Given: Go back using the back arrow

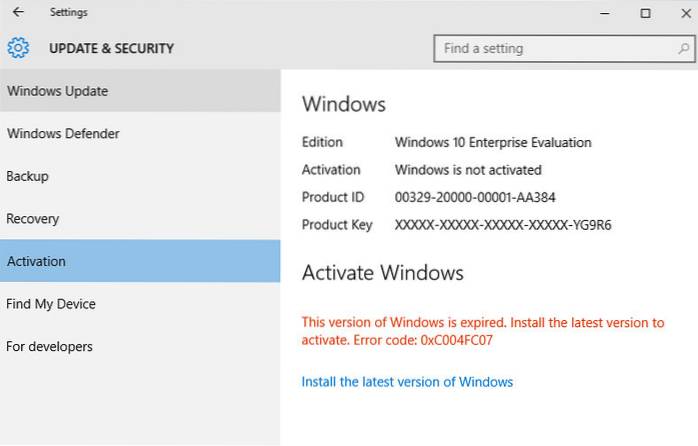Looking at the screenshot, I should click(x=18, y=13).
